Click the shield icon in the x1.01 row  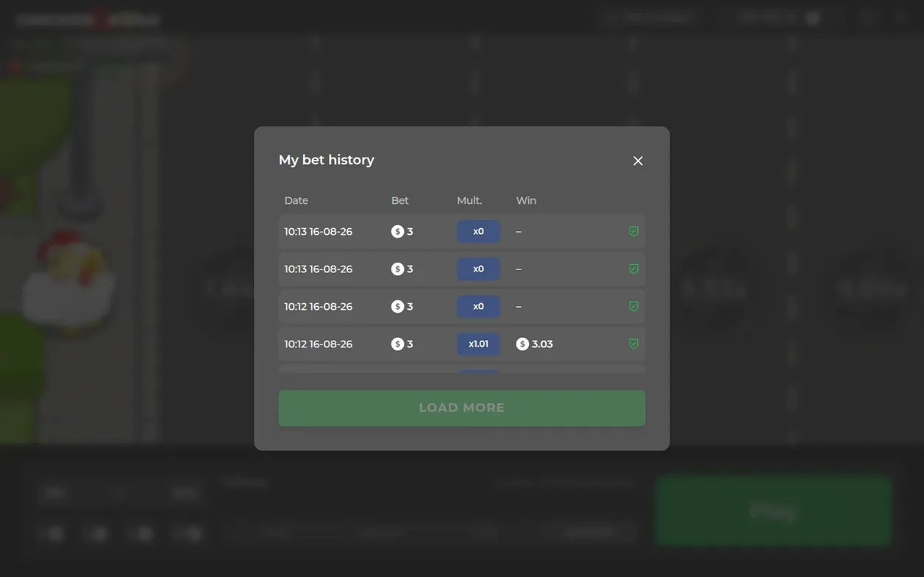[x=633, y=344]
